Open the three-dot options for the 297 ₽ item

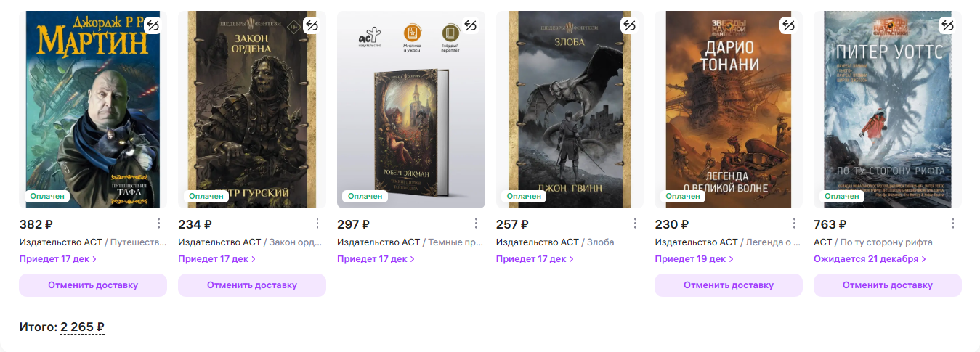pyautogui.click(x=476, y=224)
